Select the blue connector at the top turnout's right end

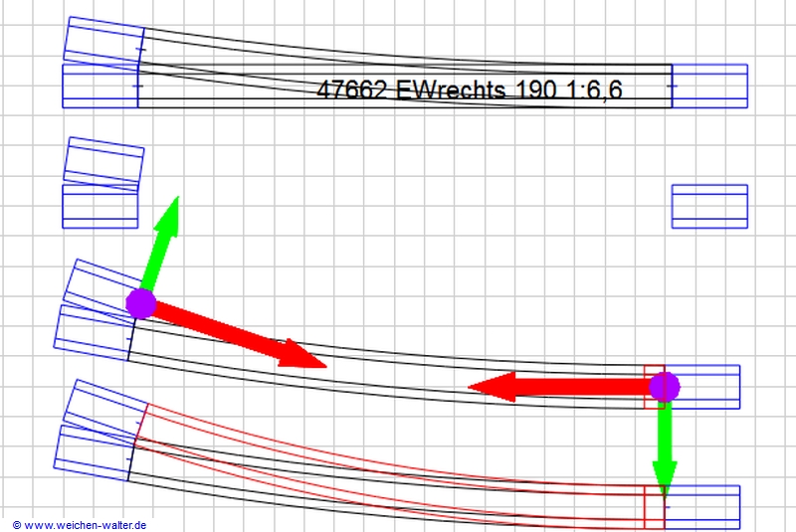point(710,86)
